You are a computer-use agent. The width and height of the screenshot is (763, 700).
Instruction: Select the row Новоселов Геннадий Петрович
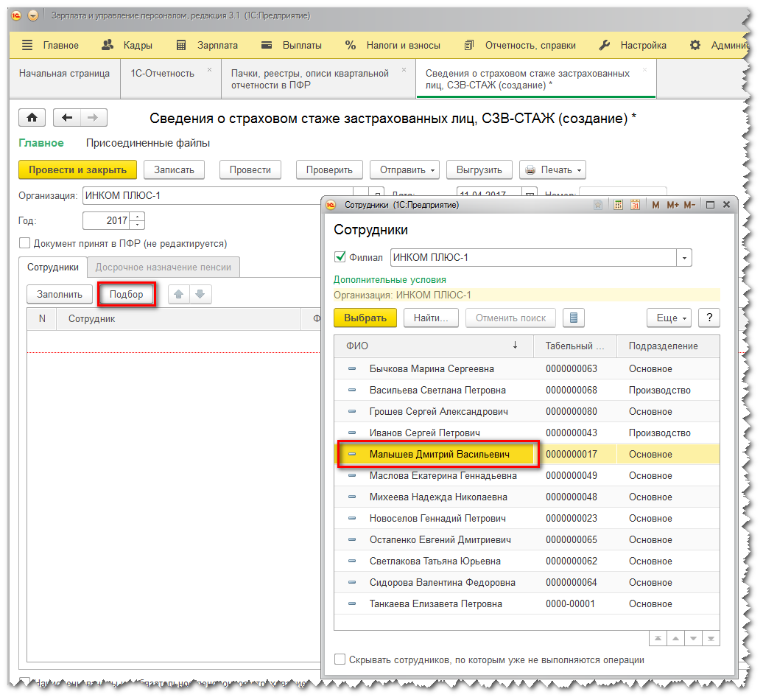pyautogui.click(x=527, y=519)
